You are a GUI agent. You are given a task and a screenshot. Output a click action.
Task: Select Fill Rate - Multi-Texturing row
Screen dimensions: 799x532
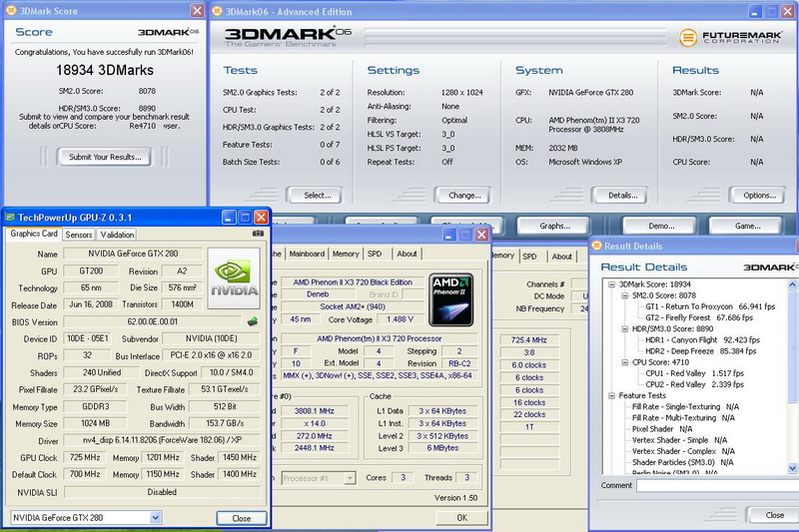pos(683,418)
